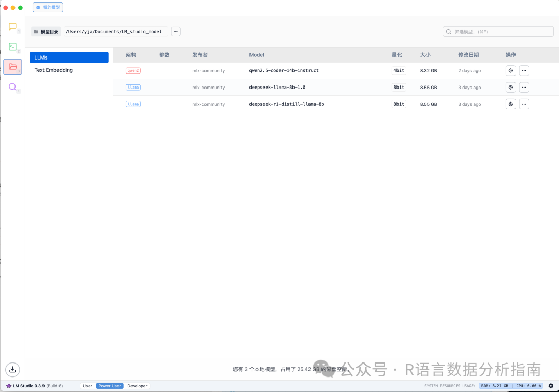
Task: Click the models directory path field
Action: point(116,32)
